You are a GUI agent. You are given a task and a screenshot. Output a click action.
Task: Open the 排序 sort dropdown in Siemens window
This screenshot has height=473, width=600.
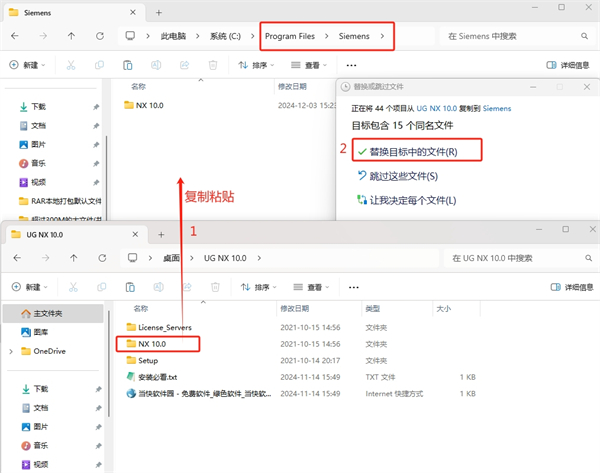(x=259, y=65)
